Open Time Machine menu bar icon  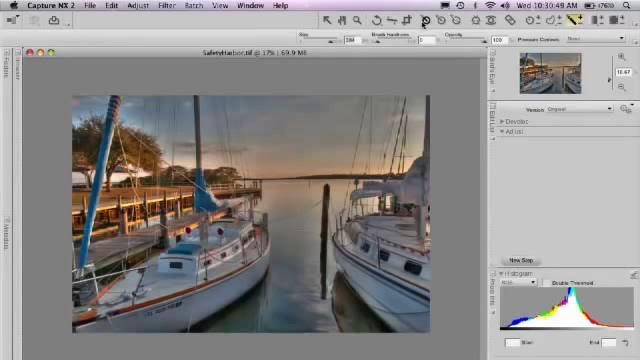460,5
